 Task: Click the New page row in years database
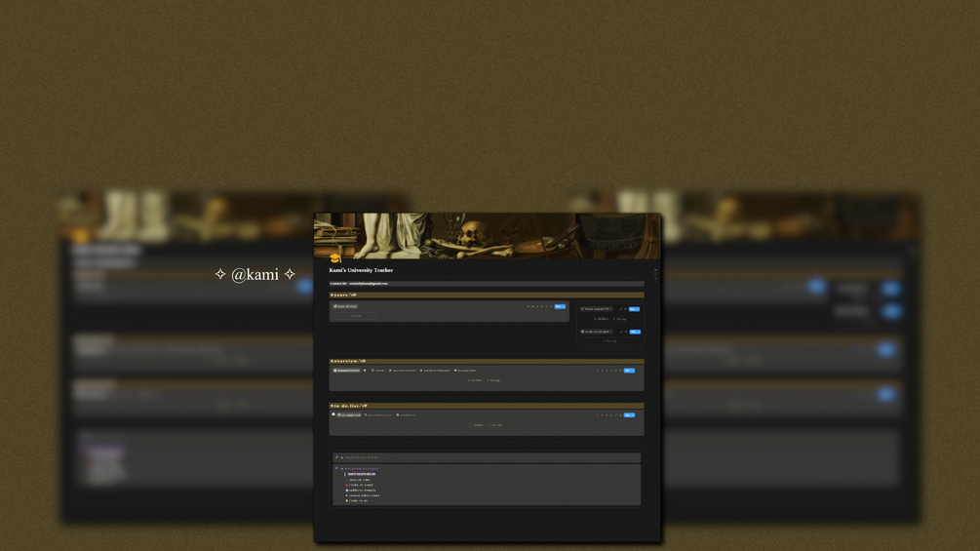click(355, 315)
